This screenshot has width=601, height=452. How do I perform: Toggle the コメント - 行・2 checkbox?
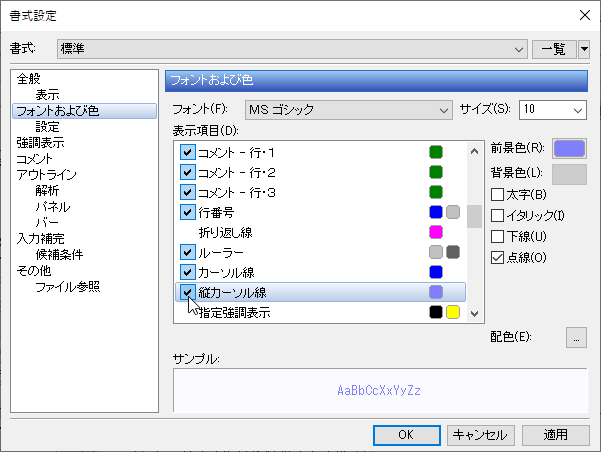coord(187,172)
